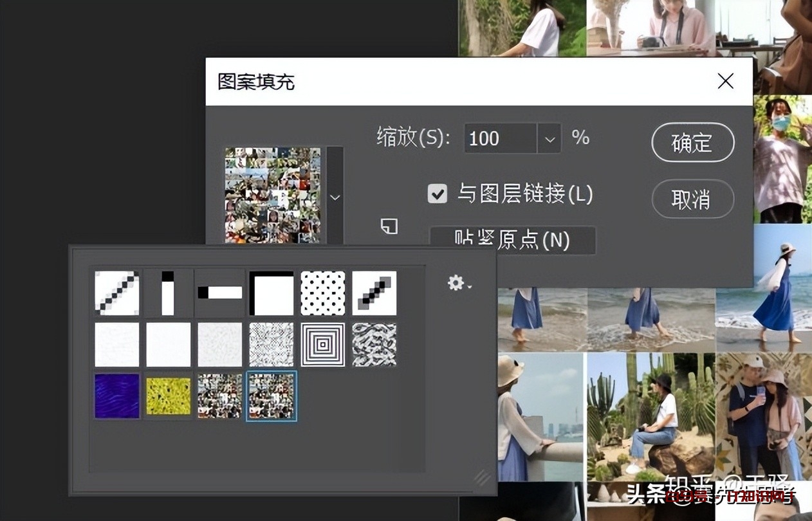
Task: Select the gray pixel diagonal pattern
Action: tap(374, 293)
